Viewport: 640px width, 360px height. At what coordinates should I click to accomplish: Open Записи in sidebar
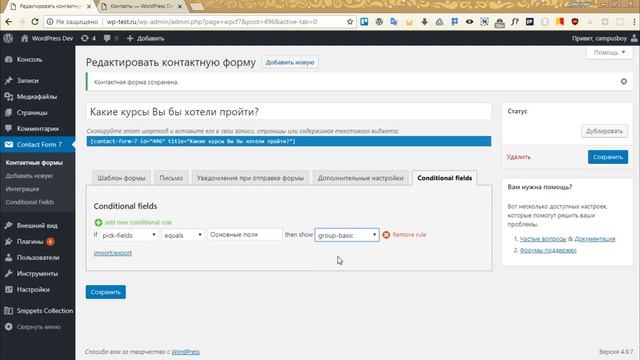(x=27, y=81)
